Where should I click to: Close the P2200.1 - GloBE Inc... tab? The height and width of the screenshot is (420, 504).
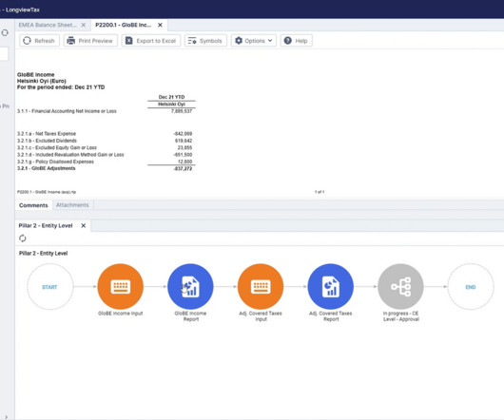[x=160, y=25]
